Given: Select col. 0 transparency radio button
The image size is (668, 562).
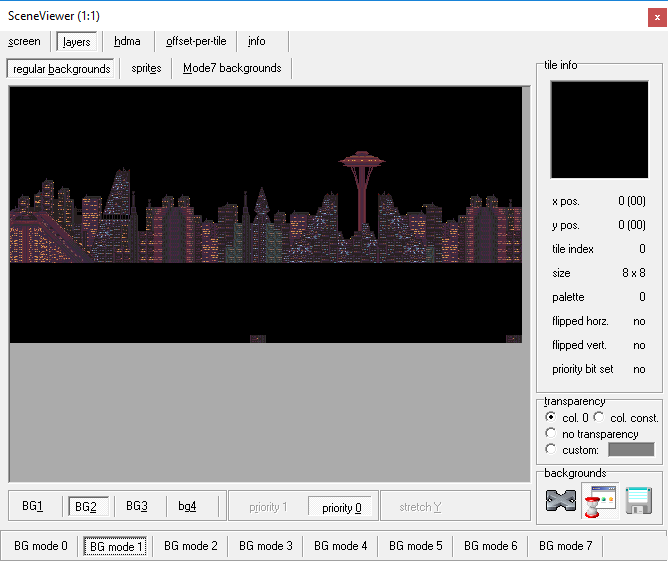Looking at the screenshot, I should (550, 417).
